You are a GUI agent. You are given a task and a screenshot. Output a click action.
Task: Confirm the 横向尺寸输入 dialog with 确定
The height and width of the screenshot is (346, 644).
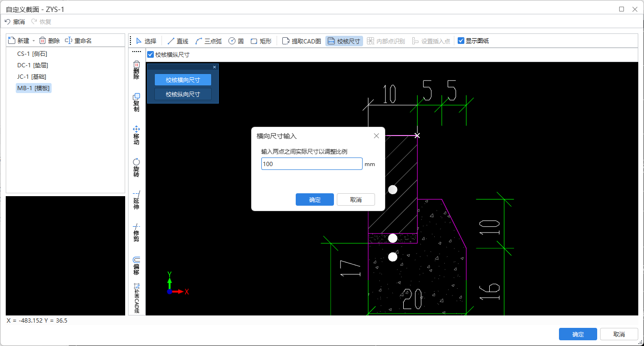click(315, 199)
